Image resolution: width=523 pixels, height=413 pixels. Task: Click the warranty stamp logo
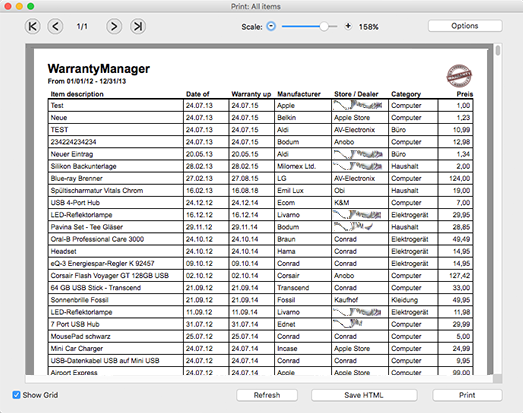[x=459, y=76]
